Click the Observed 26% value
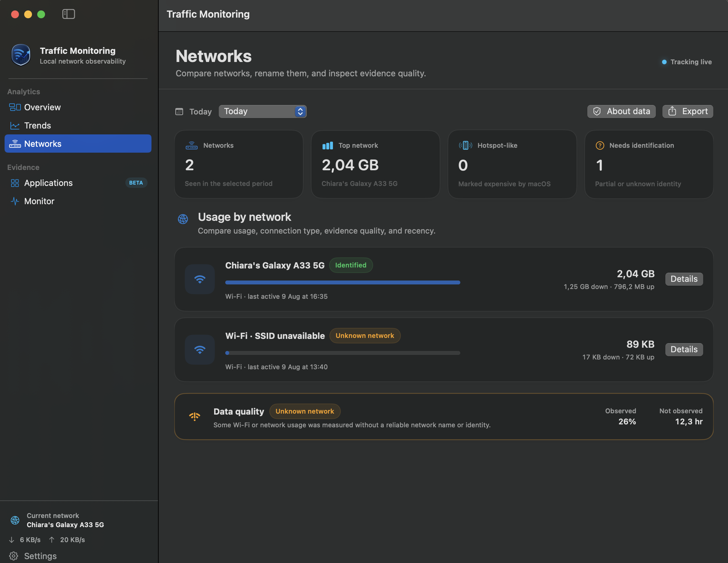The height and width of the screenshot is (563, 728). pyautogui.click(x=627, y=422)
